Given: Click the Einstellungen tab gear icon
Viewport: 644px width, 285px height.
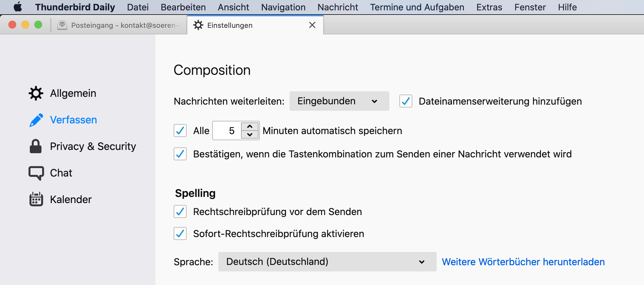Looking at the screenshot, I should click(198, 25).
